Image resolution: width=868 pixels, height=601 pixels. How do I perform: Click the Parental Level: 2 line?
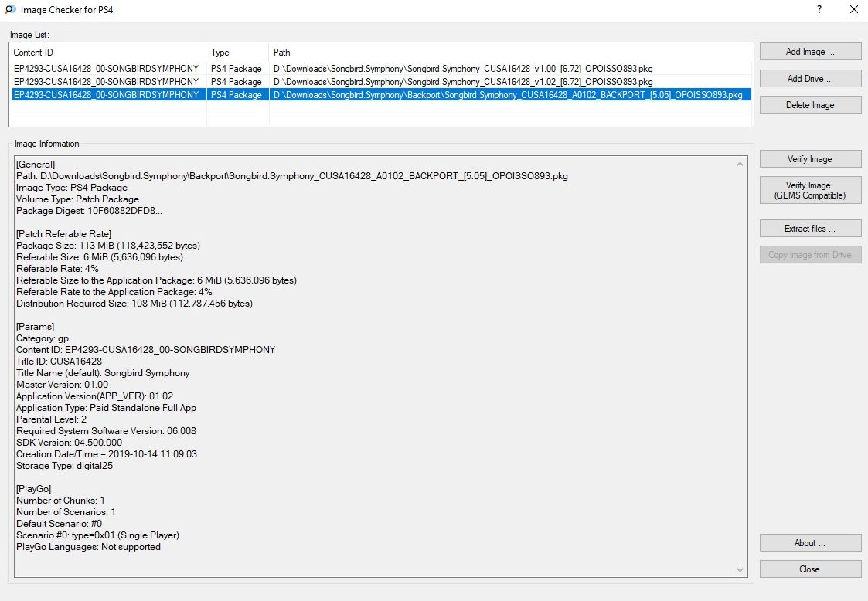tap(51, 420)
